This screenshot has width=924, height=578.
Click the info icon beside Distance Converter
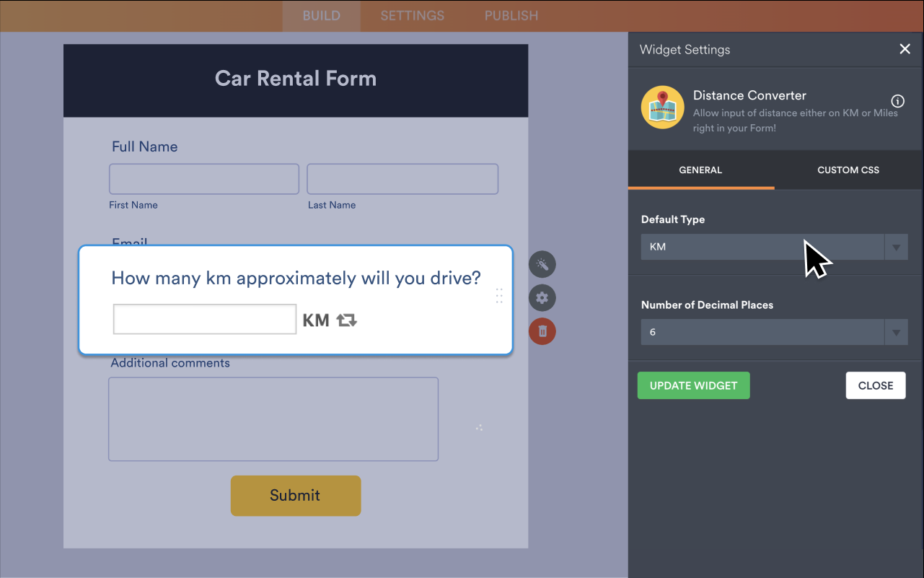pos(898,101)
